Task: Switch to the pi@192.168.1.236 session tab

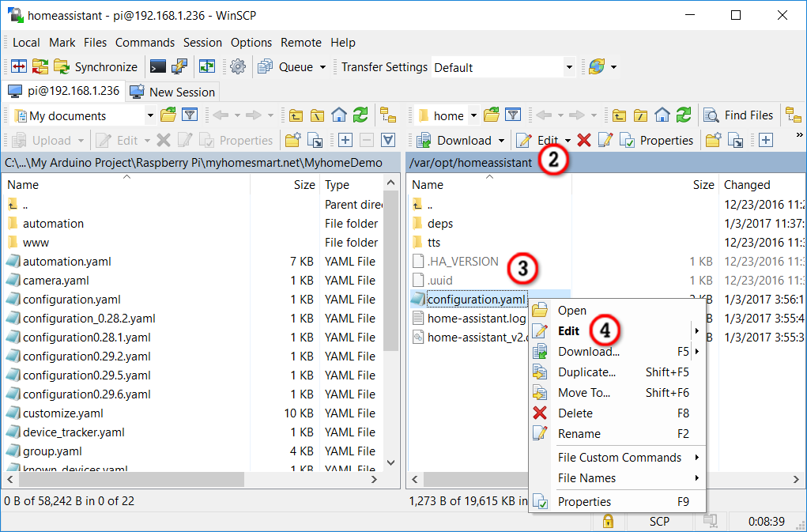Action: 63,92
